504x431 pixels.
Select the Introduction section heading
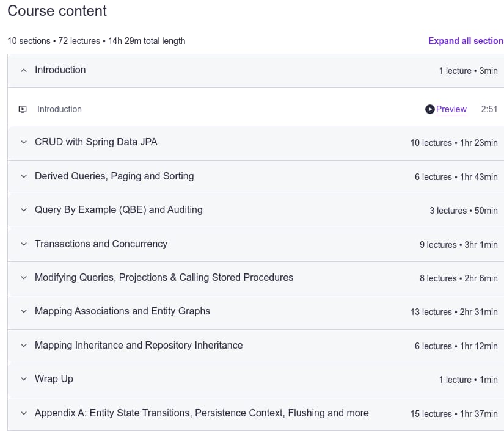coord(60,70)
